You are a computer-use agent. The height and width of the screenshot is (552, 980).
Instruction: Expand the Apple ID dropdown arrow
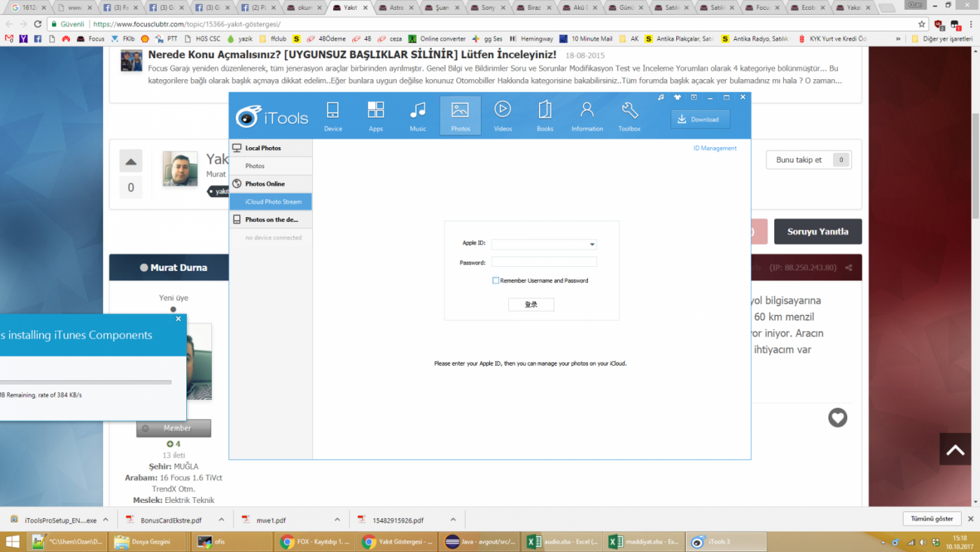[592, 244]
